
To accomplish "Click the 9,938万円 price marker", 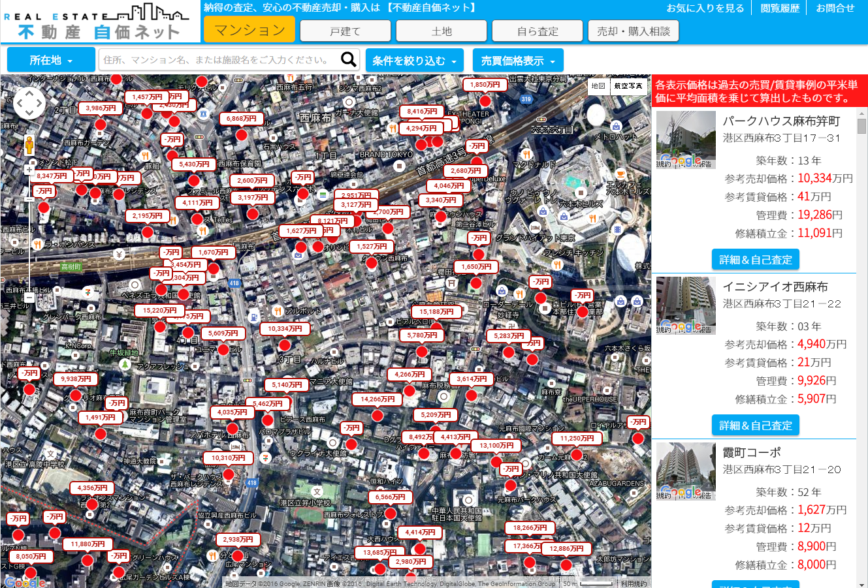I will pyautogui.click(x=76, y=379).
